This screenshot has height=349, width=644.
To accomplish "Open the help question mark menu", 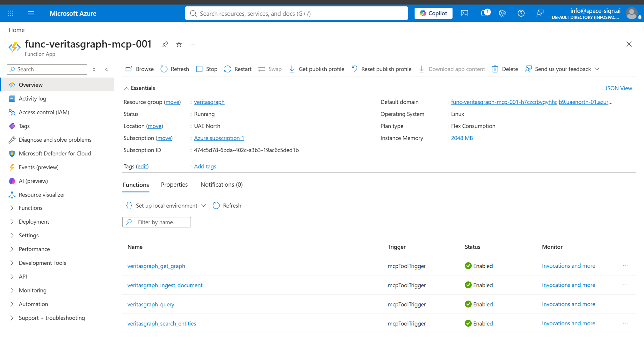I will (x=521, y=13).
